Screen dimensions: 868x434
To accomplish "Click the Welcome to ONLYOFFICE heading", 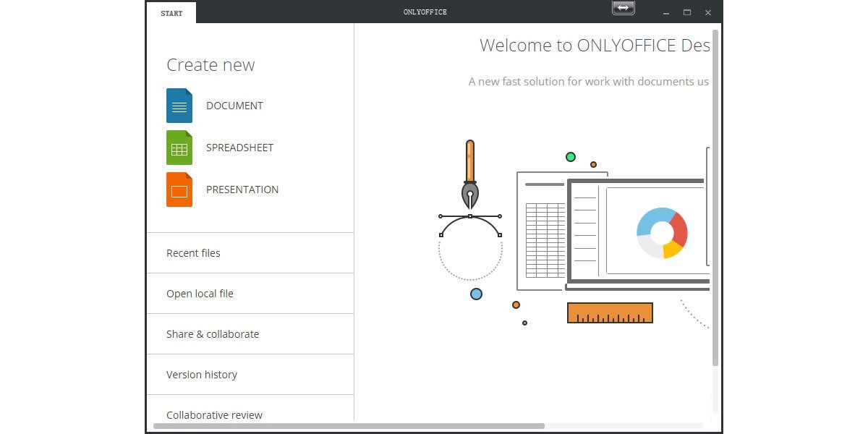I will tap(593, 45).
